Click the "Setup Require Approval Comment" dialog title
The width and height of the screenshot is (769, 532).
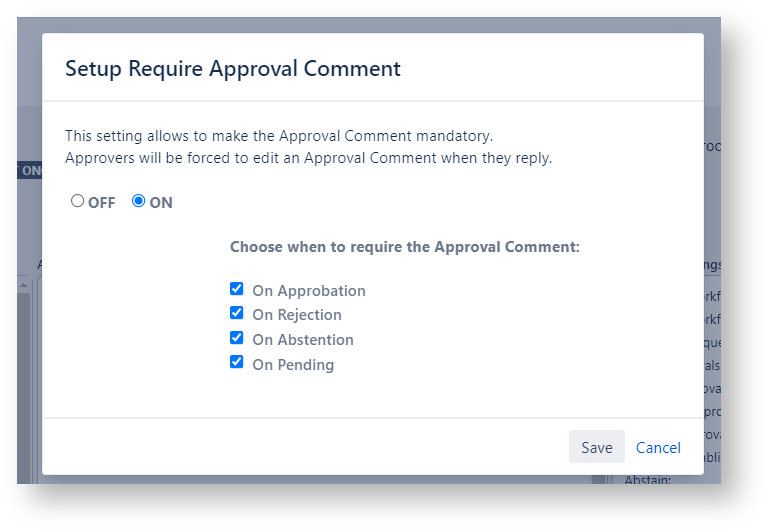click(233, 69)
